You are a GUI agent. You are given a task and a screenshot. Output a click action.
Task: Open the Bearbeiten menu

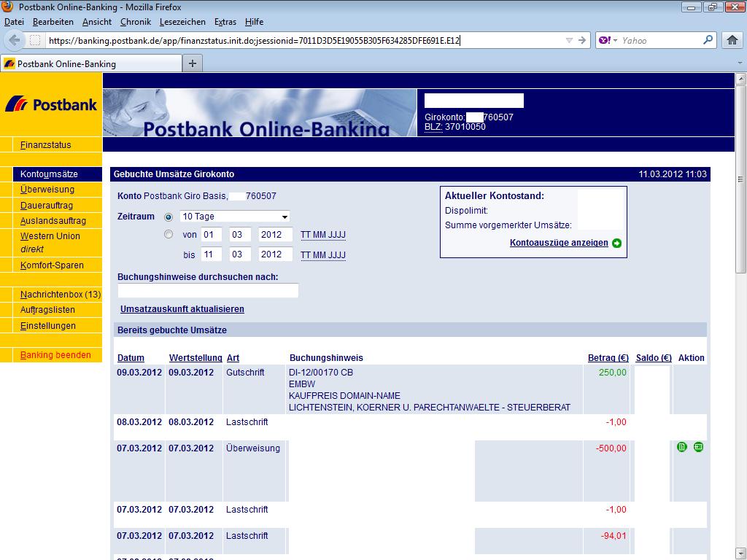53,22
